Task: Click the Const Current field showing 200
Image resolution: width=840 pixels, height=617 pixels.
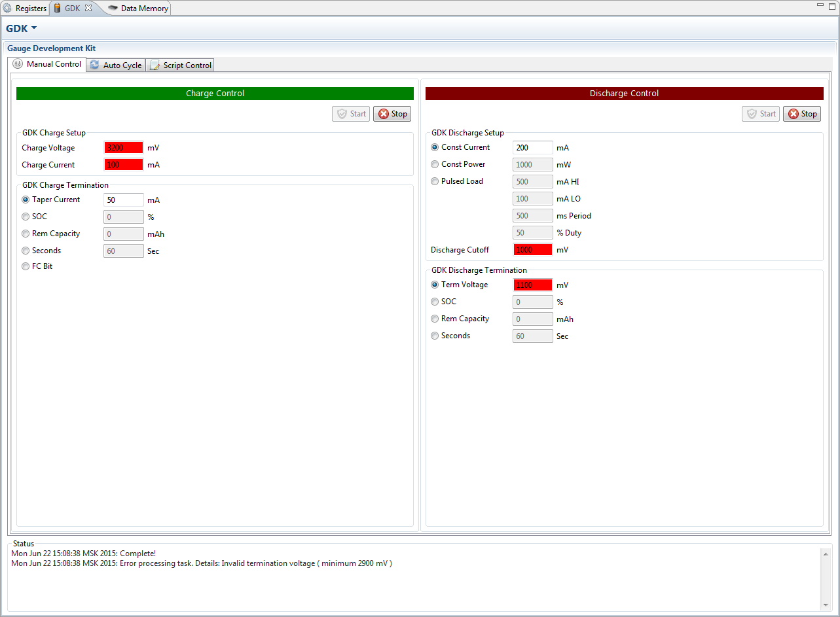Action: (533, 148)
